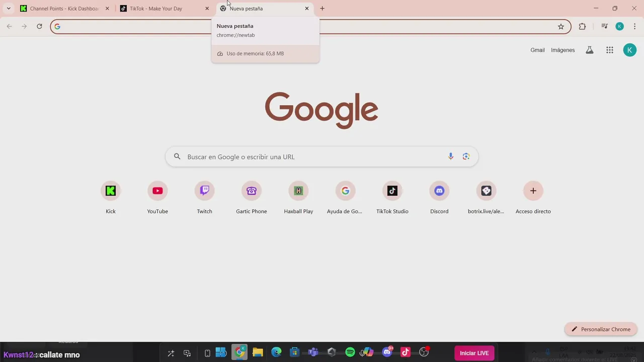Click the phone device icon in bottom bar
644x362 pixels.
(207, 353)
